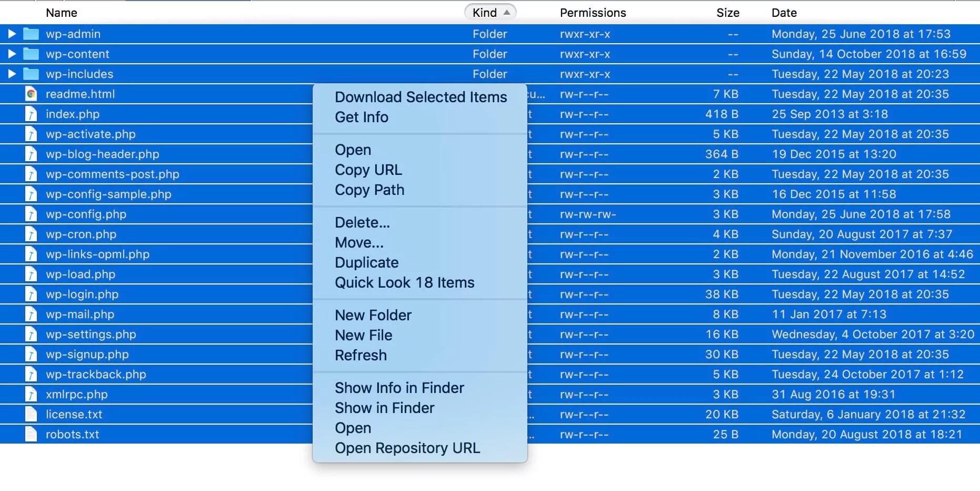Click the index.php file icon
This screenshot has width=980, height=491.
(x=31, y=114)
